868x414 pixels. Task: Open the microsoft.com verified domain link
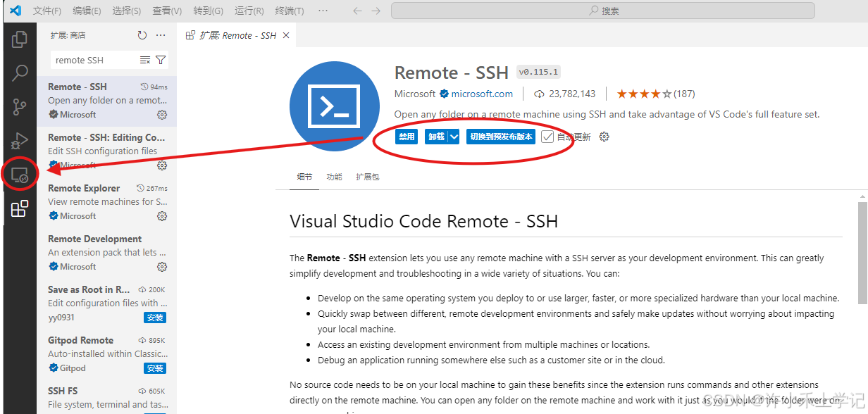coord(482,94)
